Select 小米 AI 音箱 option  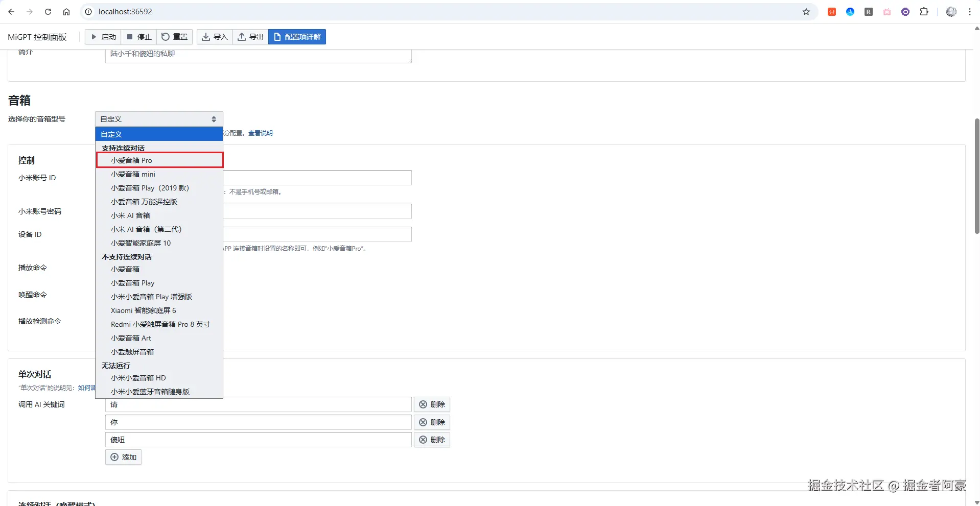click(x=159, y=215)
